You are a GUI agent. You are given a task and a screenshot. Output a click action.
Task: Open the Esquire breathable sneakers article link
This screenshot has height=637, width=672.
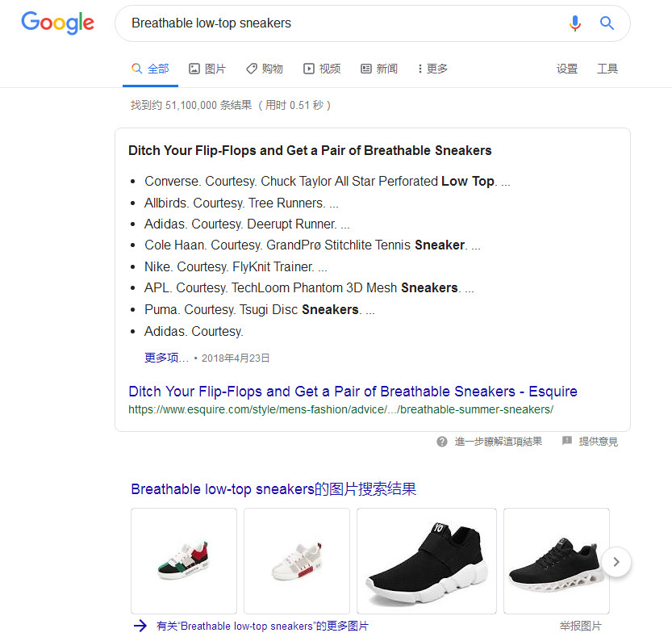[353, 392]
